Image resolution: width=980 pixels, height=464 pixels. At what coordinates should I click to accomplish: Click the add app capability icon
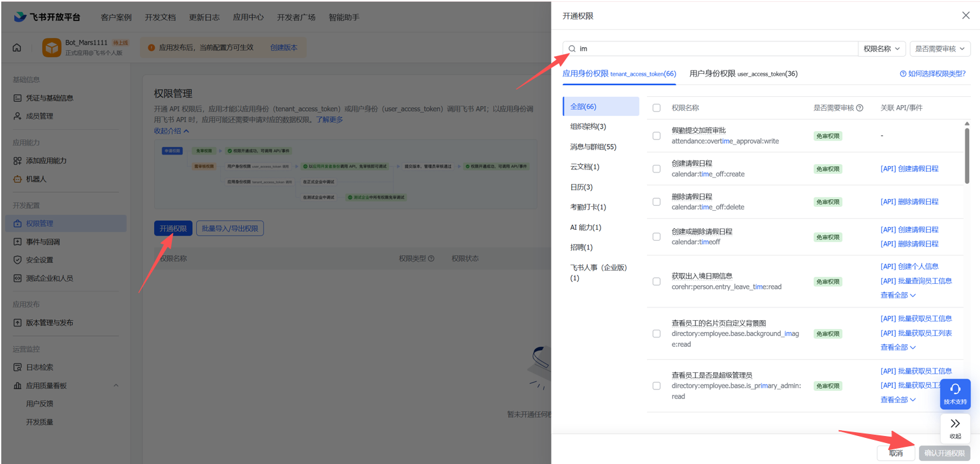pyautogui.click(x=17, y=161)
